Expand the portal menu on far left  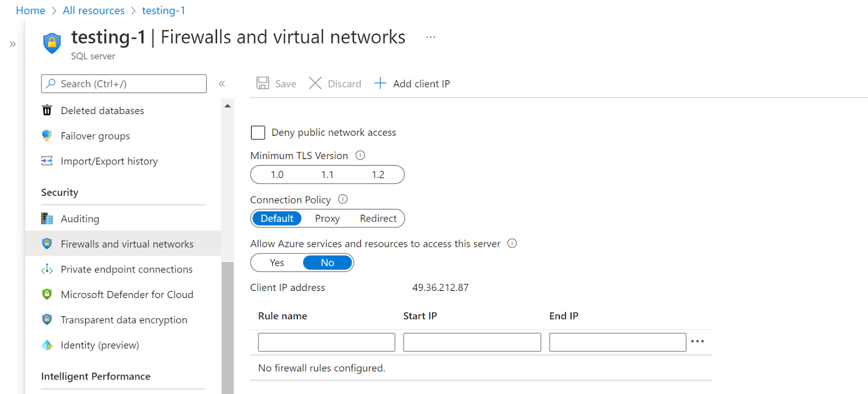[x=12, y=45]
